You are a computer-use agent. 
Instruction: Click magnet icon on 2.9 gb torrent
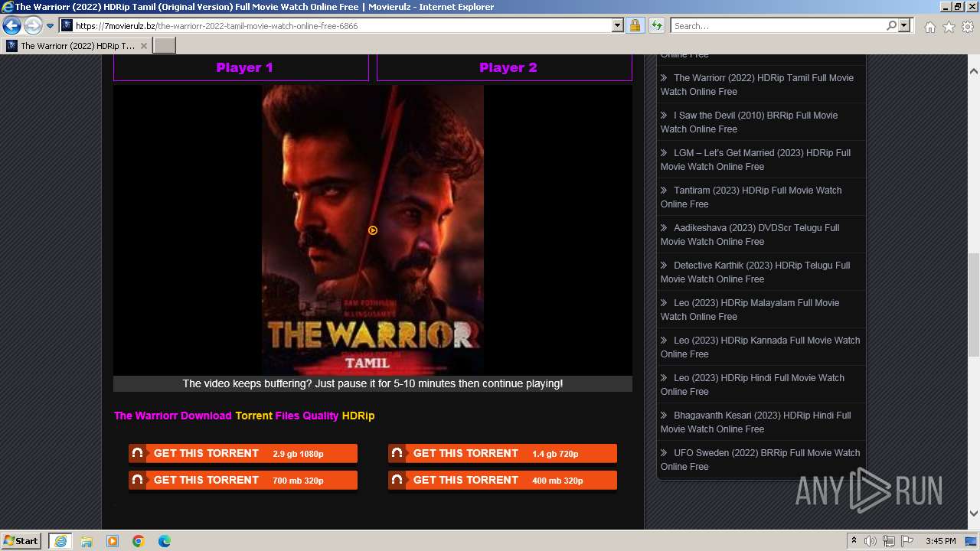pyautogui.click(x=138, y=453)
